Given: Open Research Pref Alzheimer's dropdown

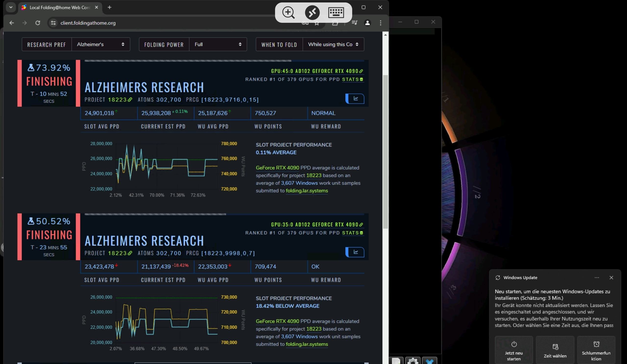Looking at the screenshot, I should click(x=100, y=45).
